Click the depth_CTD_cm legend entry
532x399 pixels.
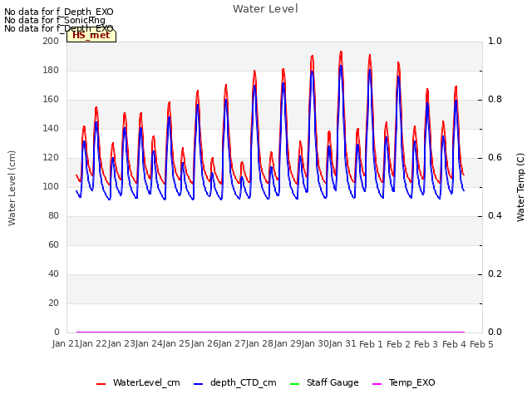tap(234, 383)
